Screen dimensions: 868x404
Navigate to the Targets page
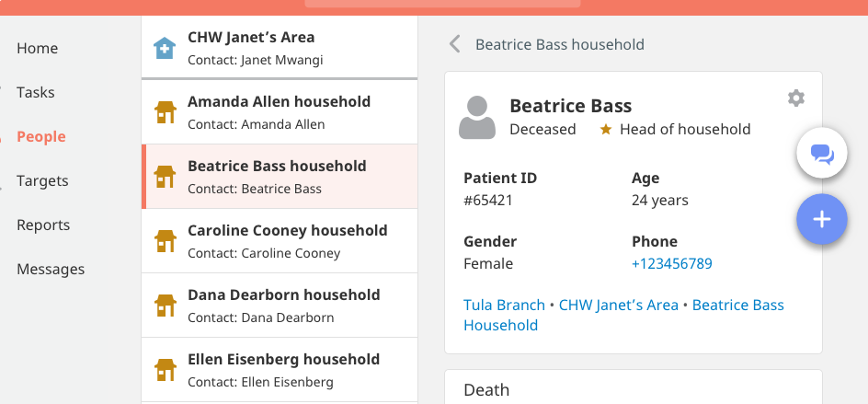[43, 181]
